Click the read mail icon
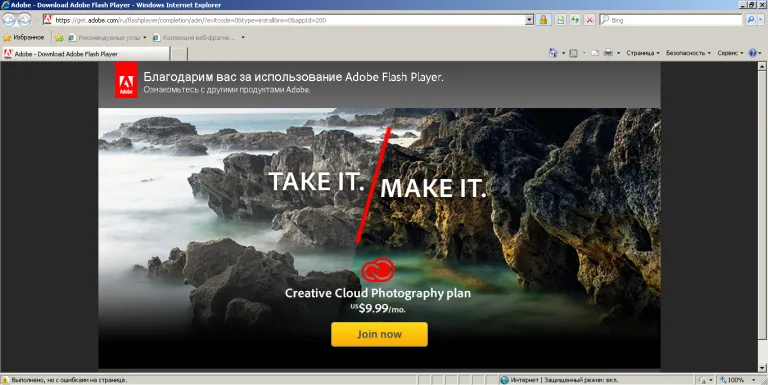 pyautogui.click(x=595, y=53)
